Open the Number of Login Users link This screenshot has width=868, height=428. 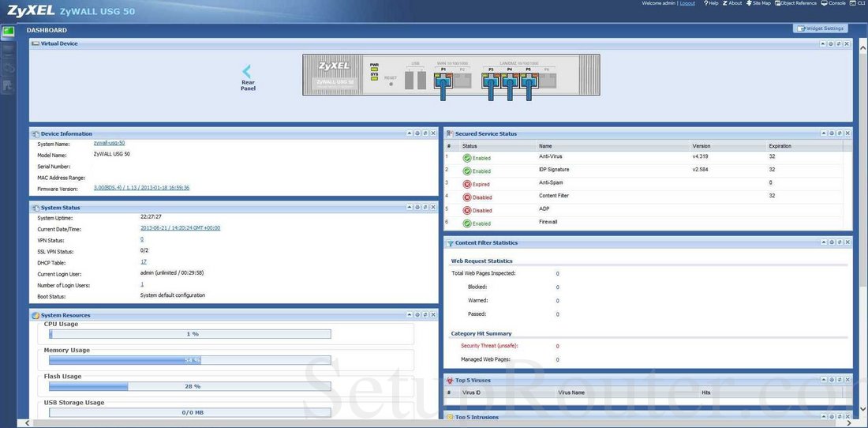(x=142, y=284)
